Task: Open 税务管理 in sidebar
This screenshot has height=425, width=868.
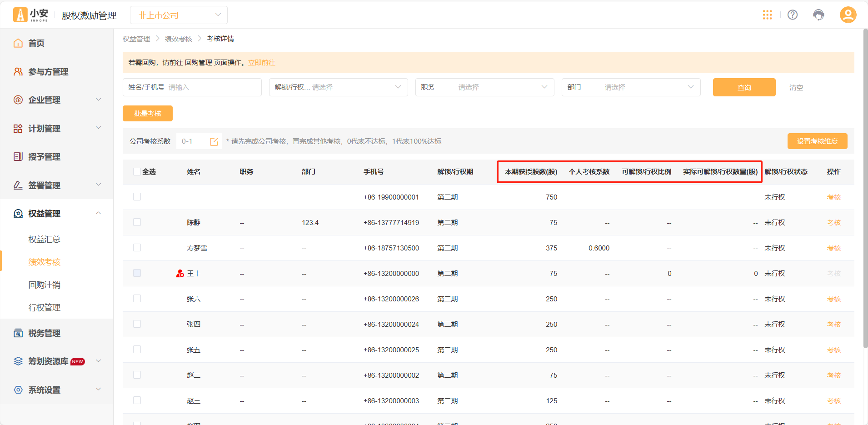Action: pos(44,333)
